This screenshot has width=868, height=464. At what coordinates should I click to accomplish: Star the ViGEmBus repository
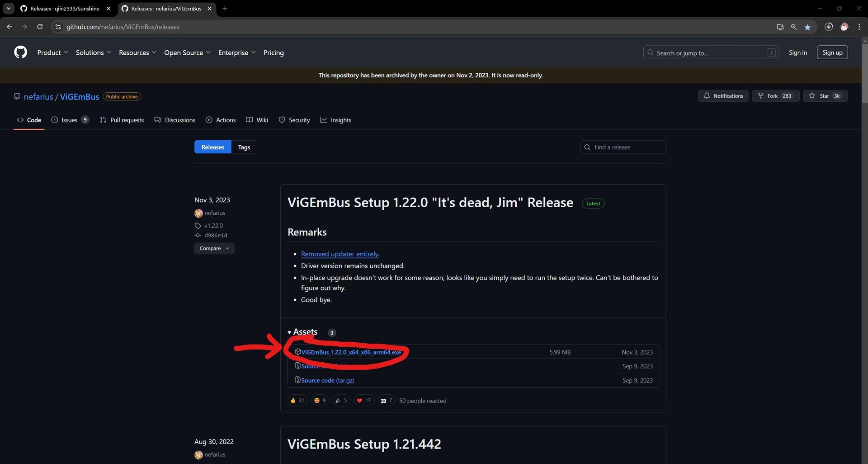click(825, 96)
